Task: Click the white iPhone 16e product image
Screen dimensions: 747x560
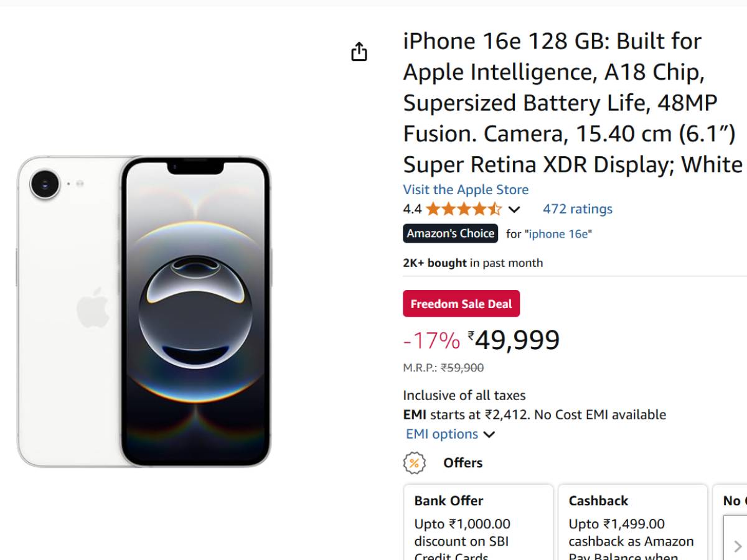Action: (144, 311)
